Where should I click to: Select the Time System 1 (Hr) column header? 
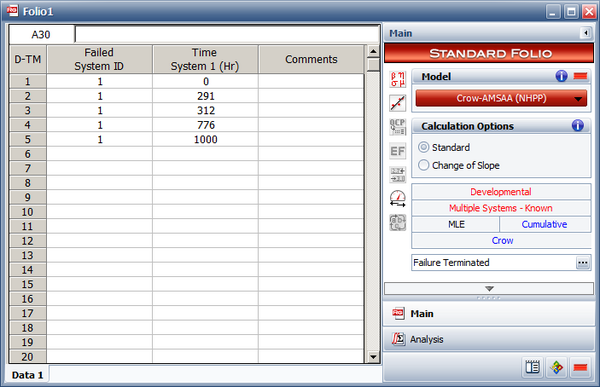(x=205, y=59)
